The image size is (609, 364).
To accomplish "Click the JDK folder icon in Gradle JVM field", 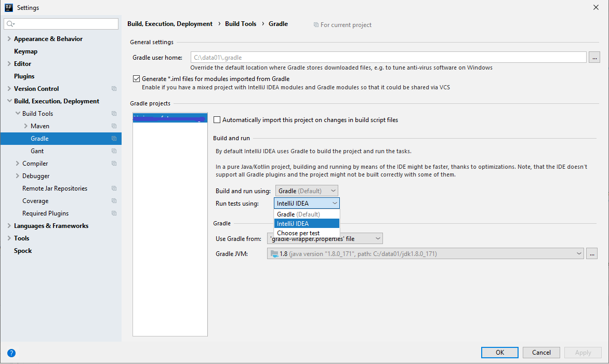I will [x=274, y=254].
